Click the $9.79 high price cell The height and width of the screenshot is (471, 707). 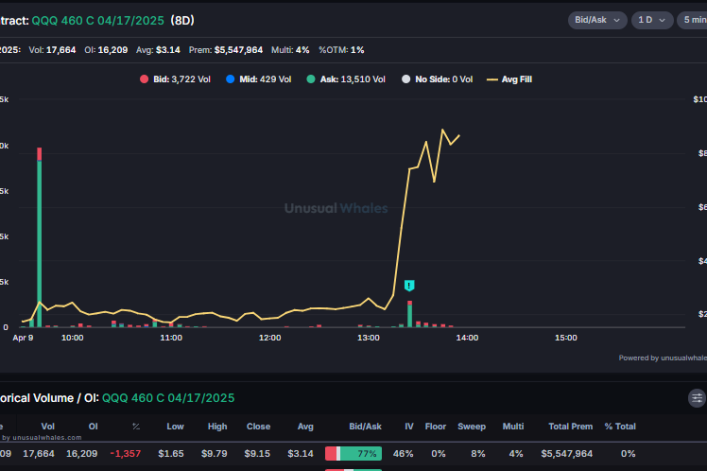[x=214, y=454]
